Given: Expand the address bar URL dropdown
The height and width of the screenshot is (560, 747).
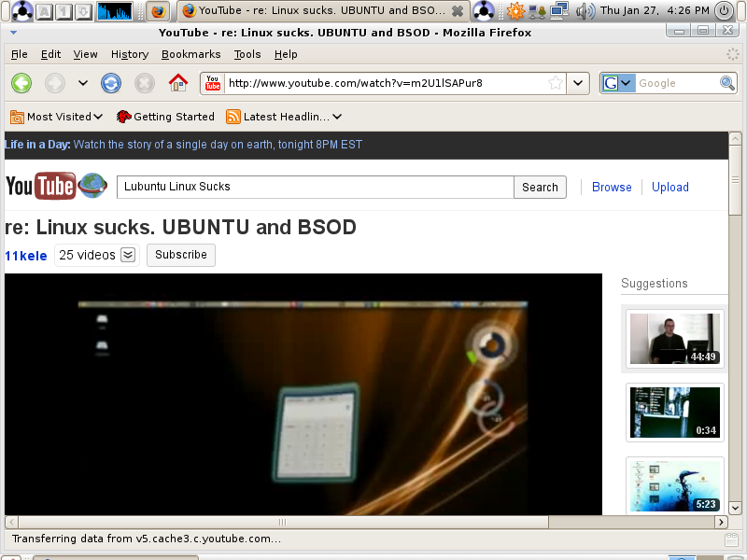Looking at the screenshot, I should [578, 83].
